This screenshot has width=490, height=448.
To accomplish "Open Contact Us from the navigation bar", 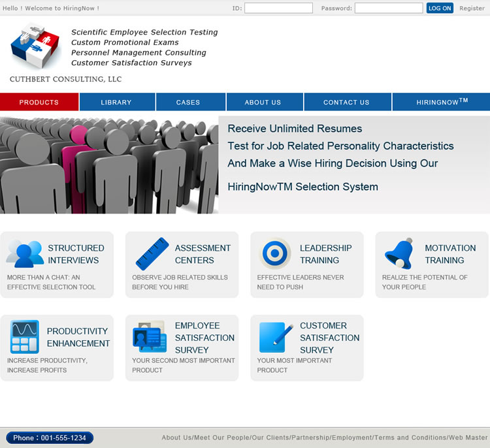I will [x=346, y=103].
